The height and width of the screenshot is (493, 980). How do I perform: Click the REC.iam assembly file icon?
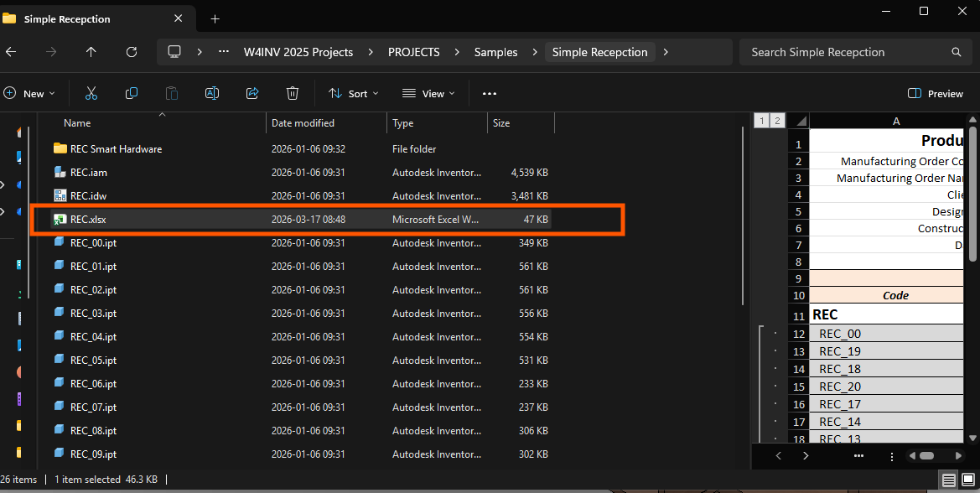(60, 173)
